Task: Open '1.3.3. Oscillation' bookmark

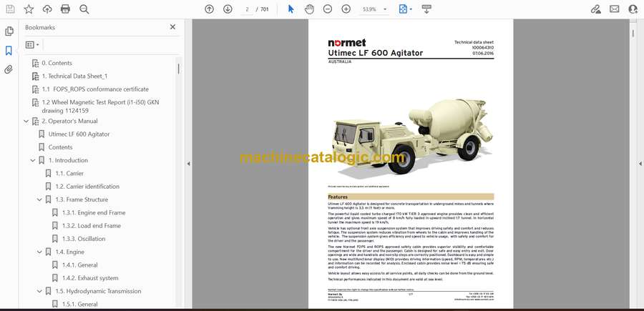Action: [x=84, y=239]
